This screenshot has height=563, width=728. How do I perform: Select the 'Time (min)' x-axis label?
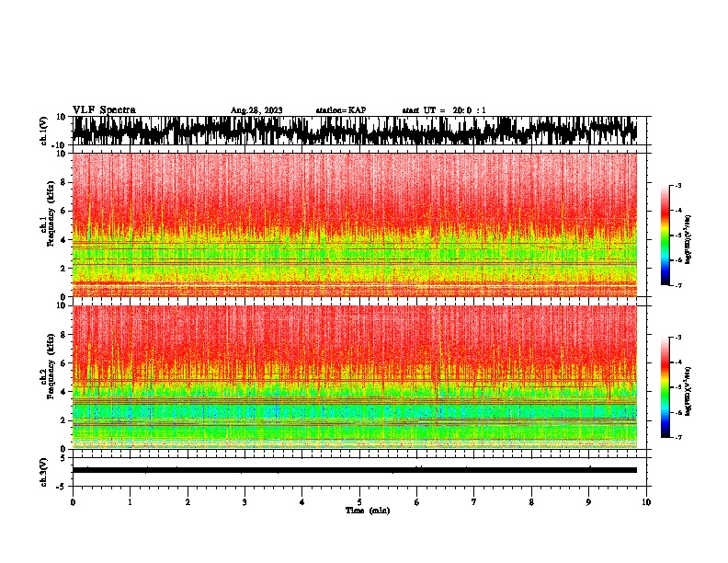point(368,511)
